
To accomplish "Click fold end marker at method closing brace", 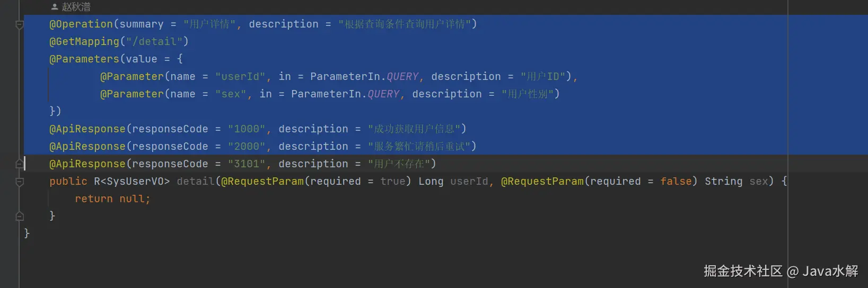I will 20,216.
